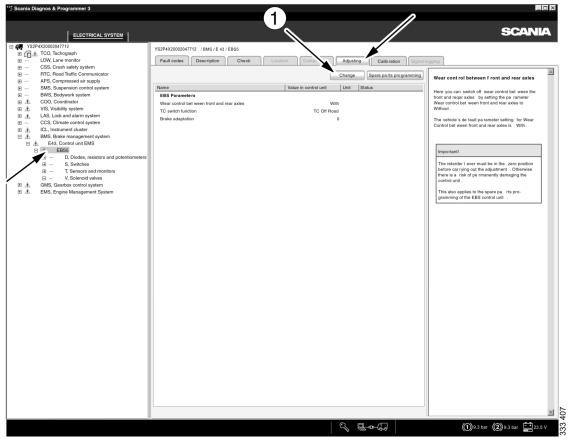Screen dimensions: 568x438
Task: Click the computer-to-truck connection icon
Action: 372,427
